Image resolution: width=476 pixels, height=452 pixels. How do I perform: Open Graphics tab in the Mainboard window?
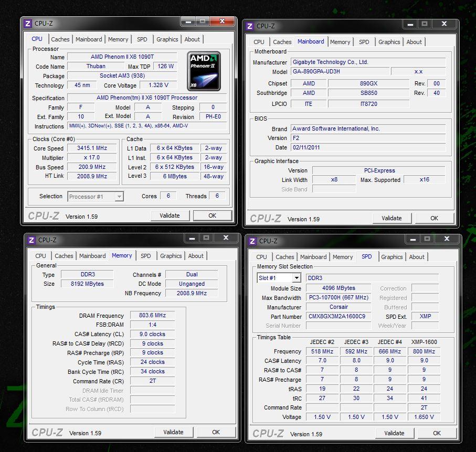pyautogui.click(x=389, y=42)
